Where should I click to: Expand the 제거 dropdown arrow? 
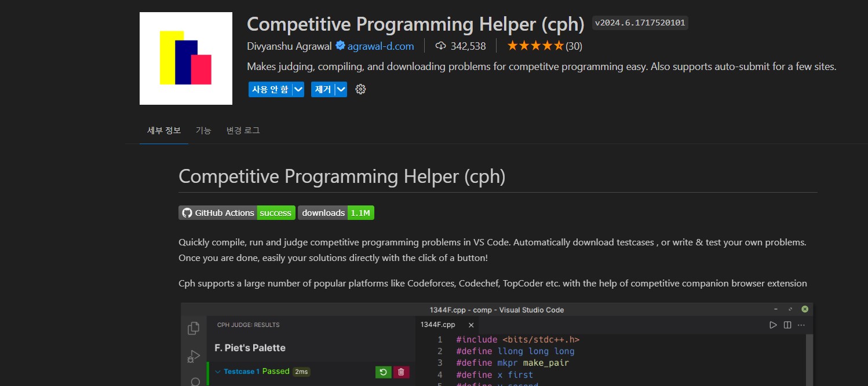coord(341,89)
